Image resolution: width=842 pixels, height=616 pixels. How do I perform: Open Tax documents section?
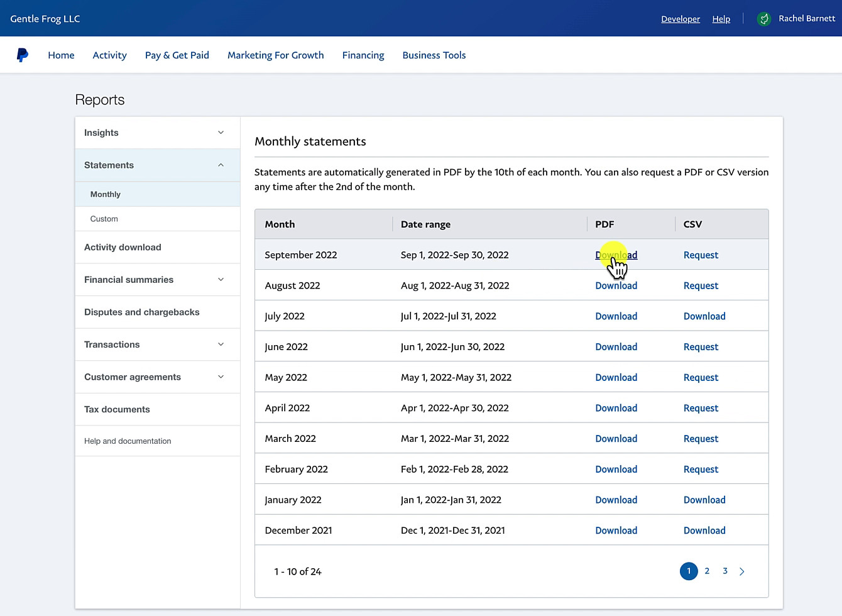coord(117,409)
